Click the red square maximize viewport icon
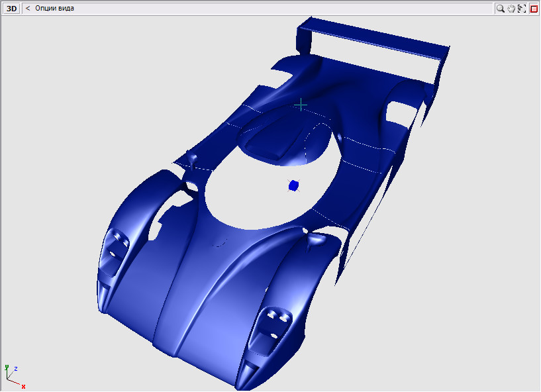Image resolution: width=541 pixels, height=392 pixels. pos(534,9)
